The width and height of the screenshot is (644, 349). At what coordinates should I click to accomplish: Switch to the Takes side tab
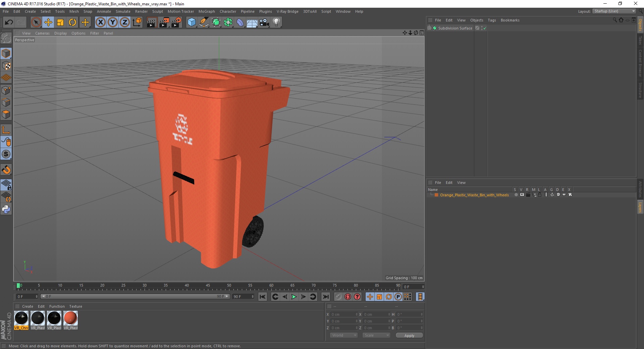pos(640,41)
